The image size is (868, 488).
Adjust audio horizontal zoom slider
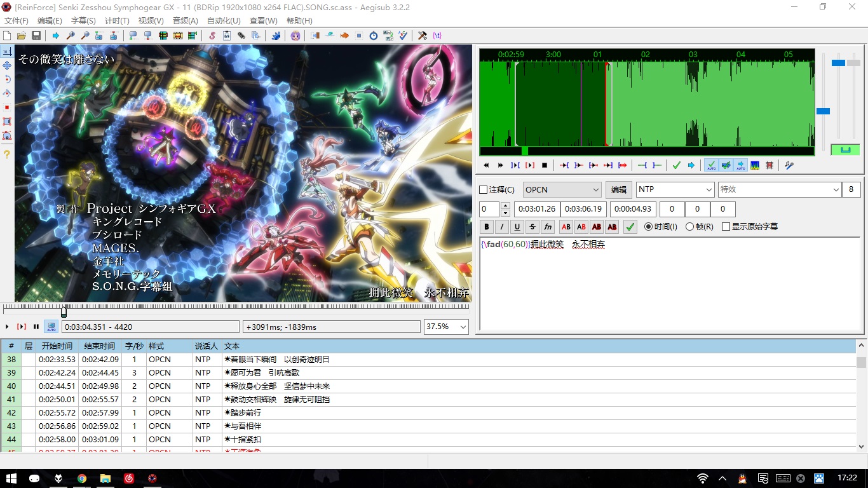click(823, 111)
